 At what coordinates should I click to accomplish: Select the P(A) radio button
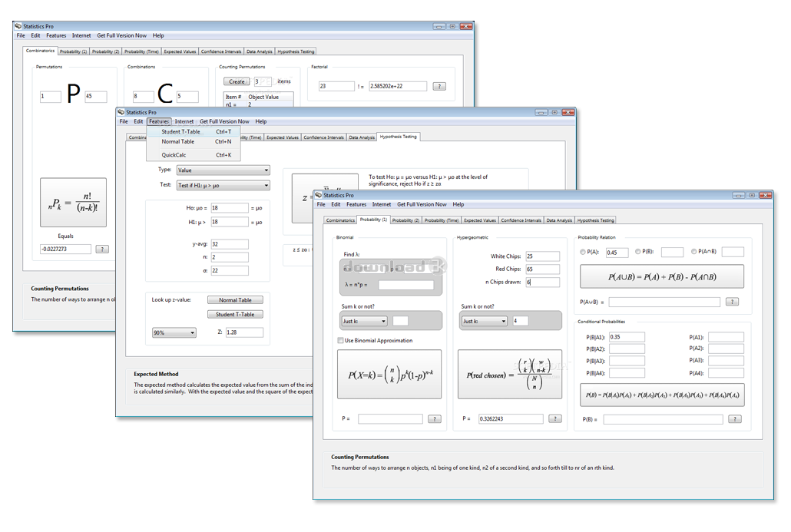click(x=584, y=252)
